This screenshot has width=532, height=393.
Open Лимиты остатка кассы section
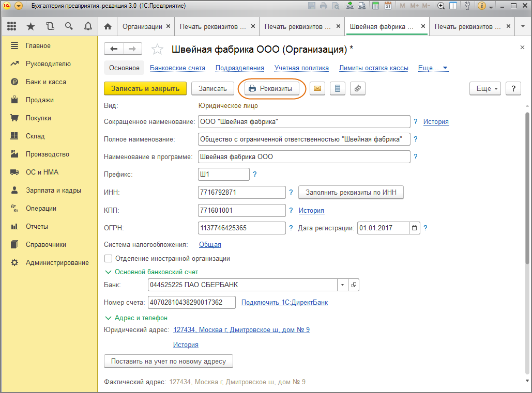[x=374, y=68]
